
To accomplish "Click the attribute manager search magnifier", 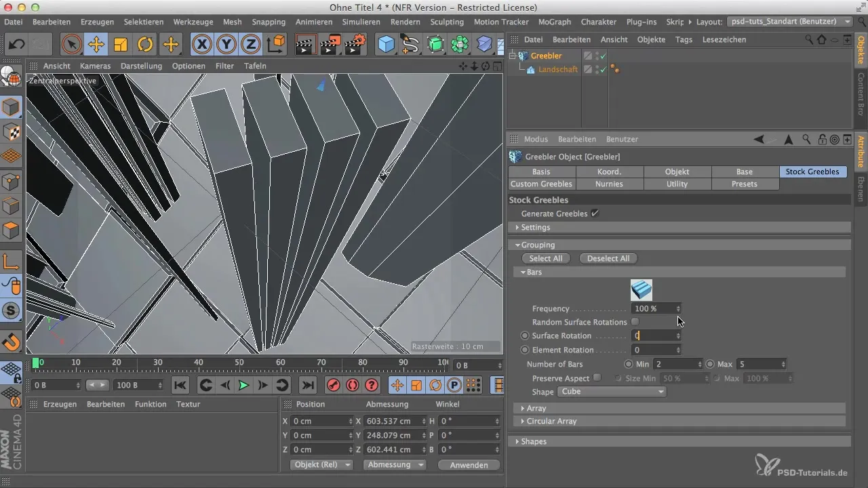I will click(806, 139).
